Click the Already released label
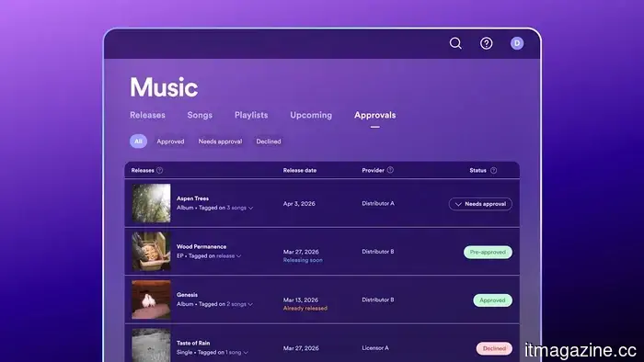 305,309
